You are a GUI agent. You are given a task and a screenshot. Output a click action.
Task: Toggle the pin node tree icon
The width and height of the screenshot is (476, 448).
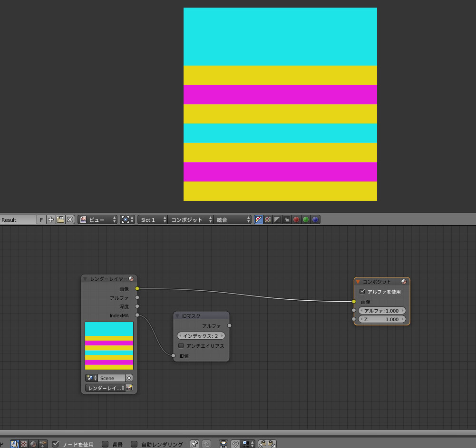[x=194, y=444]
